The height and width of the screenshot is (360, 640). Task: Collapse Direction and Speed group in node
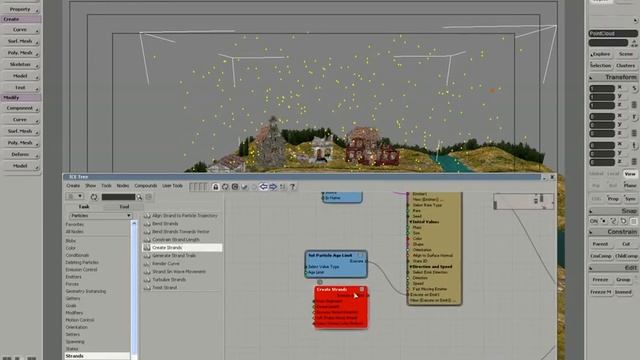click(411, 267)
